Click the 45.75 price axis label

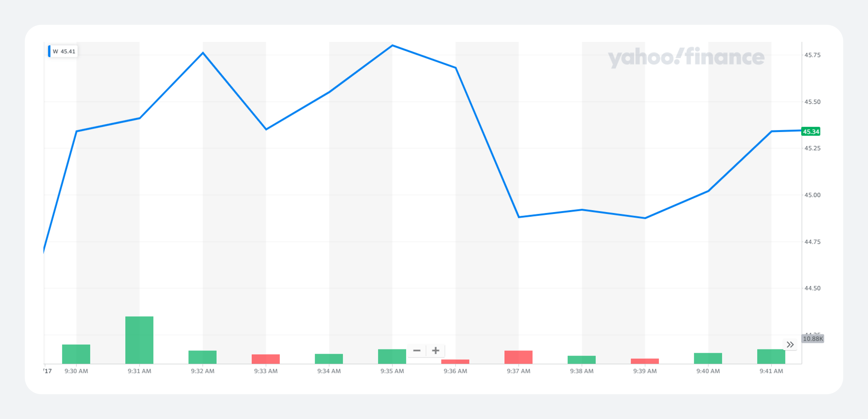(812, 55)
